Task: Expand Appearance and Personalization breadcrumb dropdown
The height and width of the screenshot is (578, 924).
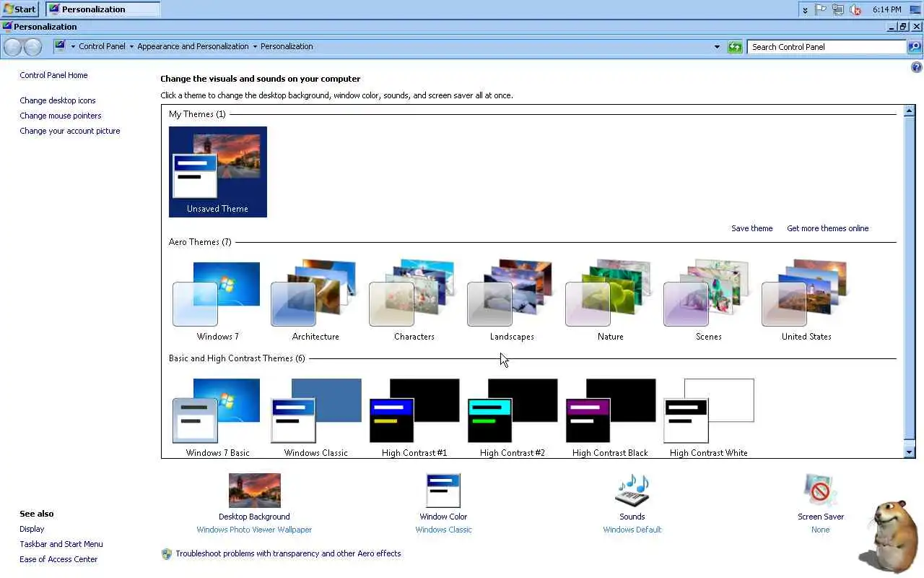Action: (255, 46)
